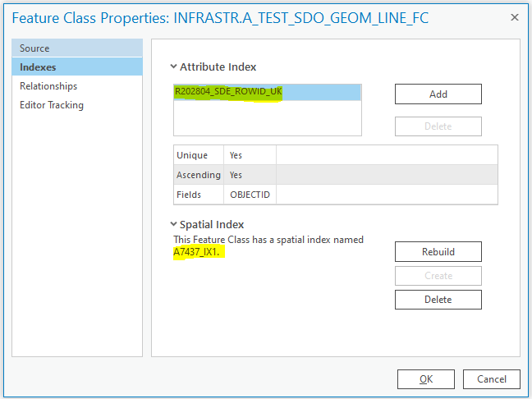Cancel the properties dialog
The width and height of the screenshot is (532, 399).
pyautogui.click(x=491, y=378)
